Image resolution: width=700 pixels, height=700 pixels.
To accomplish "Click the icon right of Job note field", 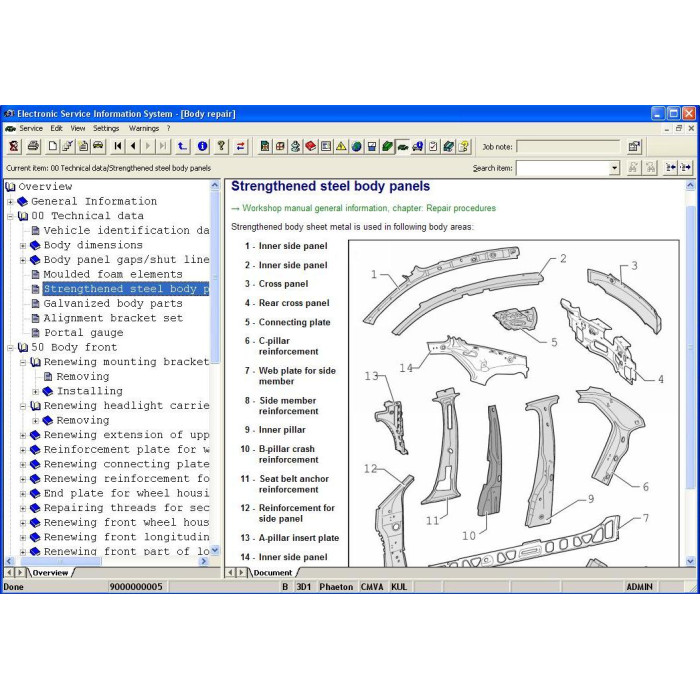I will [x=634, y=146].
